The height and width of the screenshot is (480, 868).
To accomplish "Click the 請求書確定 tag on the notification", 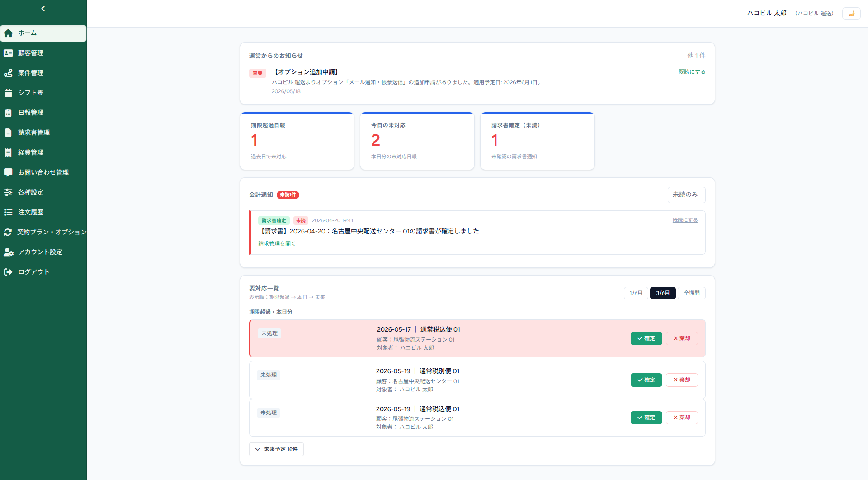I will 274,220.
